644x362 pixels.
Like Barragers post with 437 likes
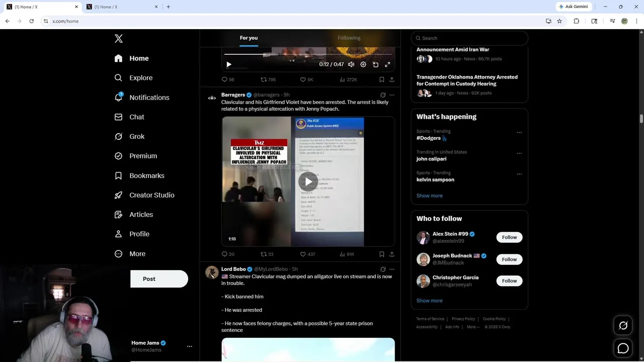(307, 254)
